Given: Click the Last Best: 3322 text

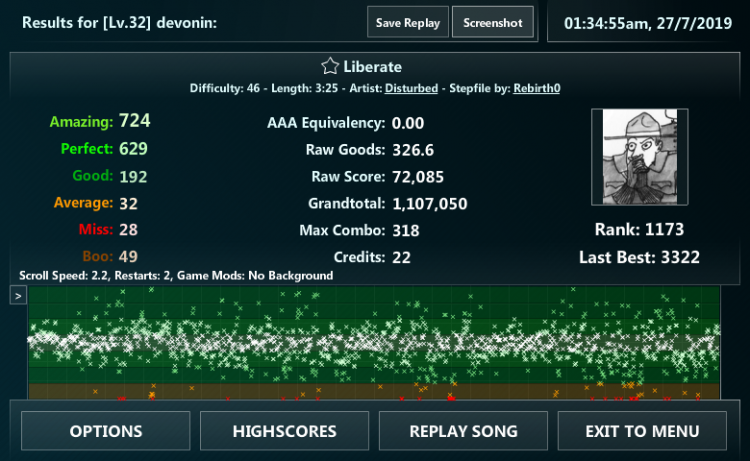Looking at the screenshot, I should (x=639, y=257).
